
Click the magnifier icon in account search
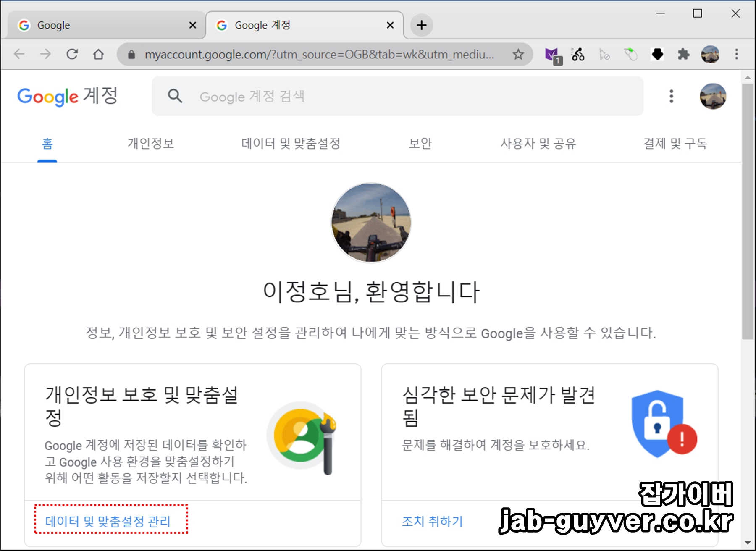[175, 96]
